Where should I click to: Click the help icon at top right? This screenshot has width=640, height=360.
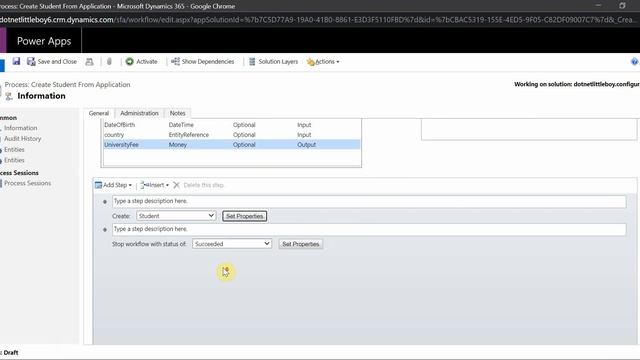click(634, 62)
